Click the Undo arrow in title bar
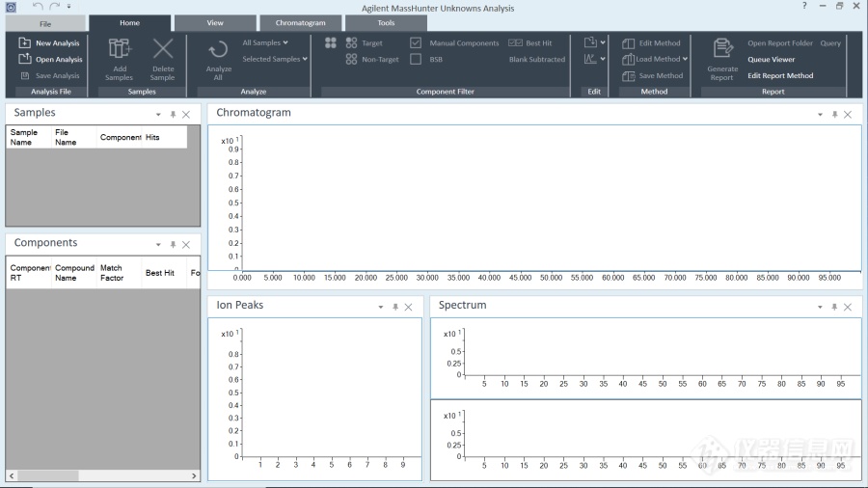This screenshot has height=488, width=868. point(37,6)
